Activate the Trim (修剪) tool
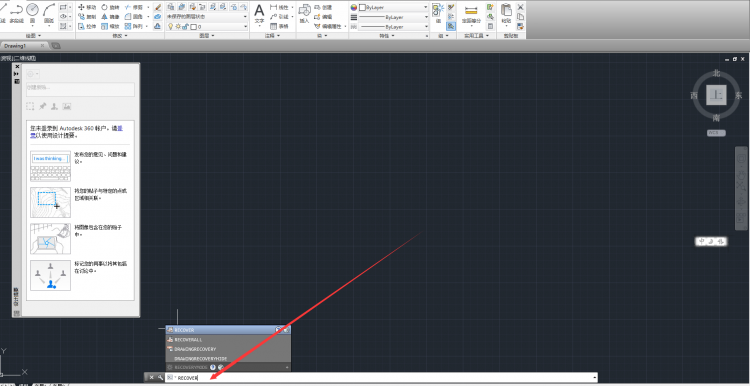750x386 pixels. click(134, 8)
